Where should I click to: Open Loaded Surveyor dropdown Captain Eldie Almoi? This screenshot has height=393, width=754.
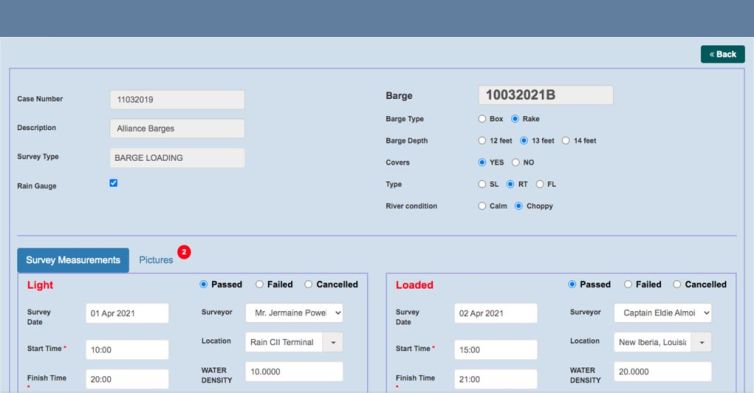click(663, 313)
